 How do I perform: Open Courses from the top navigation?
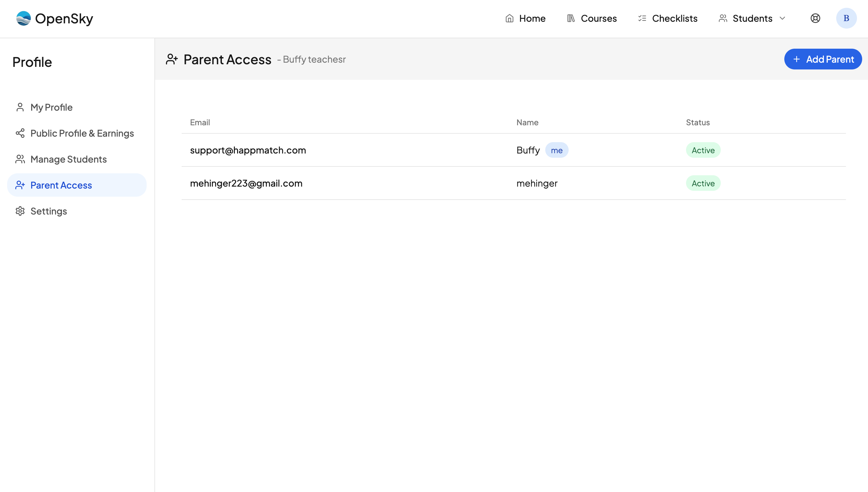coord(592,18)
